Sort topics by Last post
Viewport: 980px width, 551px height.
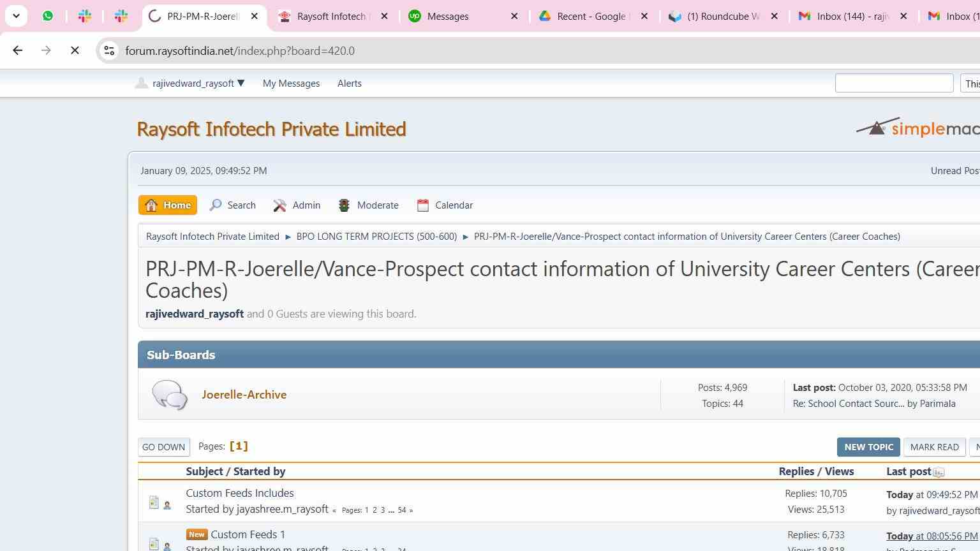909,471
